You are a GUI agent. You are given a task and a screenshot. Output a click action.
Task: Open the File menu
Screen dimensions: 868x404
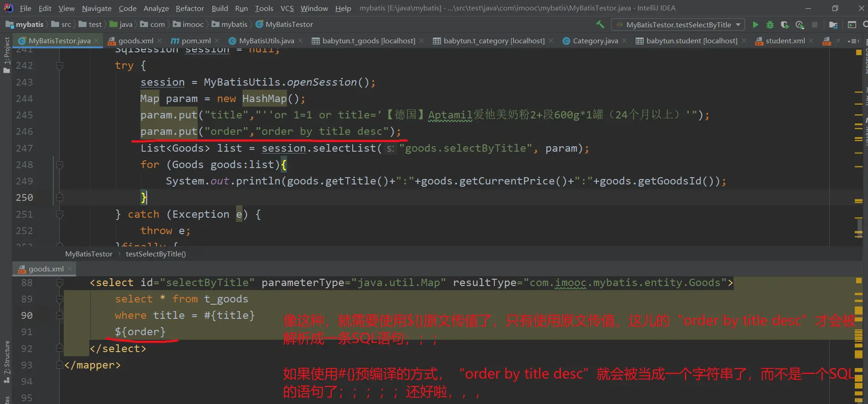[x=26, y=8]
